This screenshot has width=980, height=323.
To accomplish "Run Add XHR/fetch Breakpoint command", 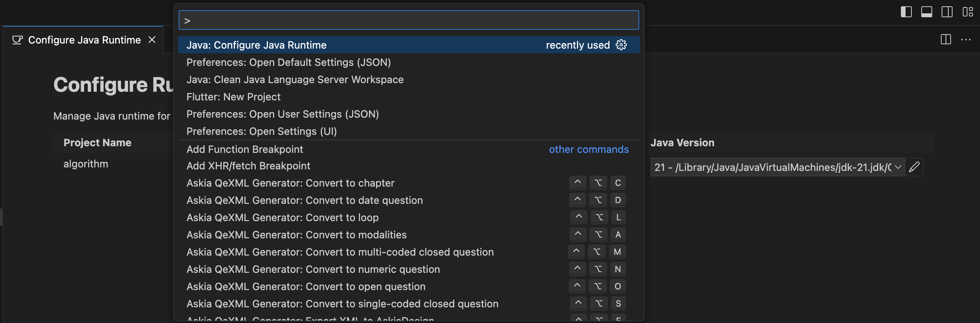I will (x=409, y=166).
